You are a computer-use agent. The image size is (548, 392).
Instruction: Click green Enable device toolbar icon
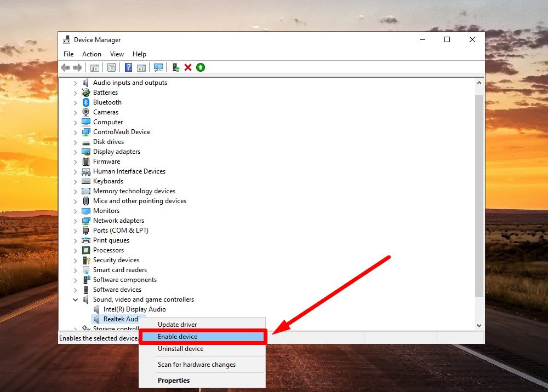point(201,67)
